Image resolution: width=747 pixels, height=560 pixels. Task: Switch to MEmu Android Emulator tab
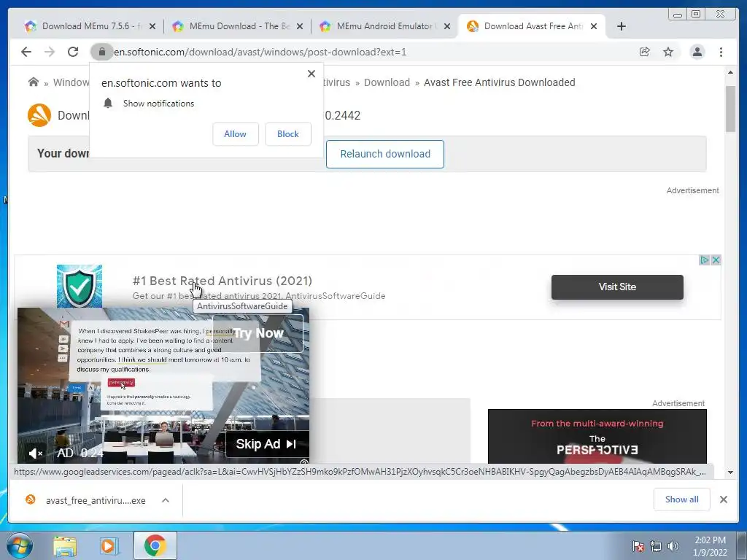pyautogui.click(x=385, y=26)
